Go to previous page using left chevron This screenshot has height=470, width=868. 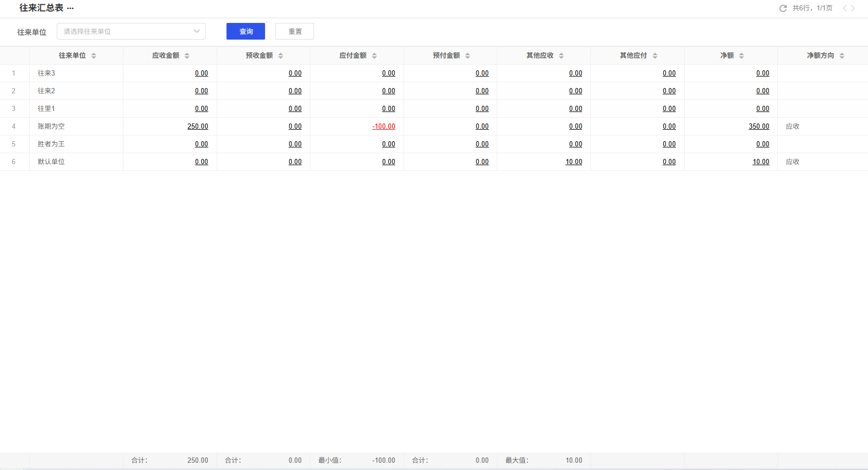845,8
